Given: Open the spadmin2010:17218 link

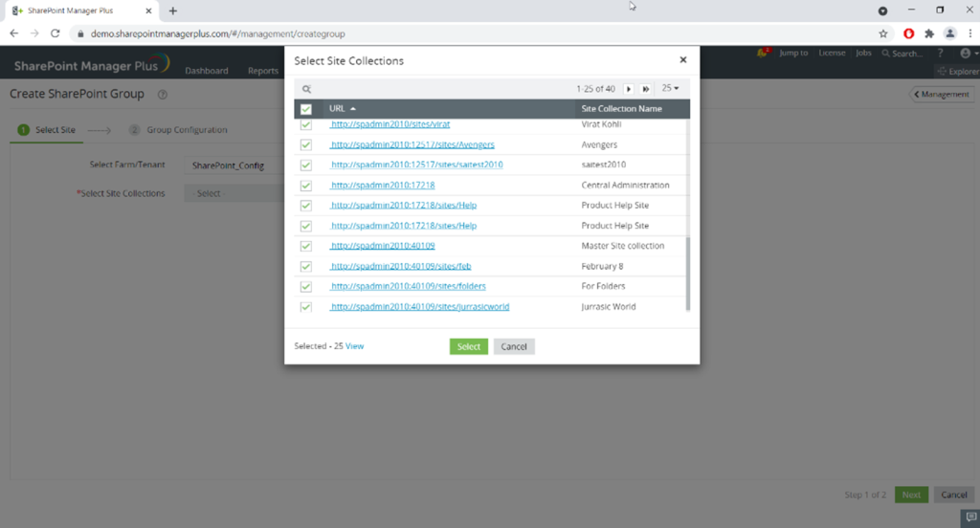Looking at the screenshot, I should tap(383, 186).
